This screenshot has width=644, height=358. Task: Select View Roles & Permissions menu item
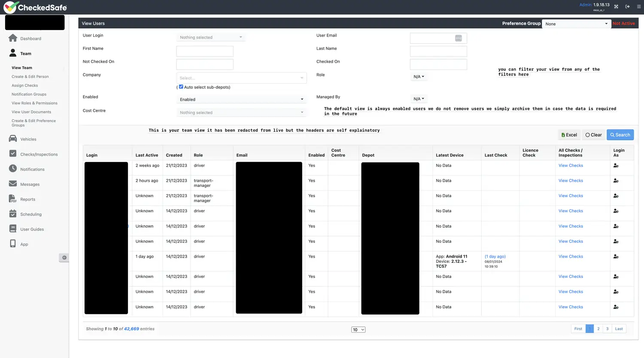(x=34, y=103)
